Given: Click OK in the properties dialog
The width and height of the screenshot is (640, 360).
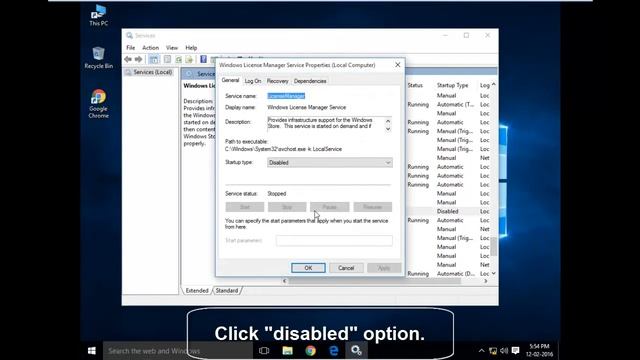Looking at the screenshot, I should coord(308,268).
